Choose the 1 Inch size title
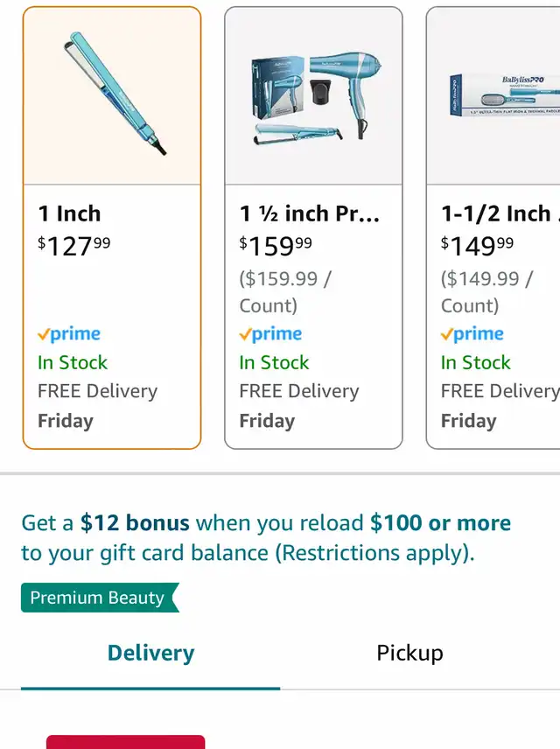The height and width of the screenshot is (749, 560). (x=70, y=213)
